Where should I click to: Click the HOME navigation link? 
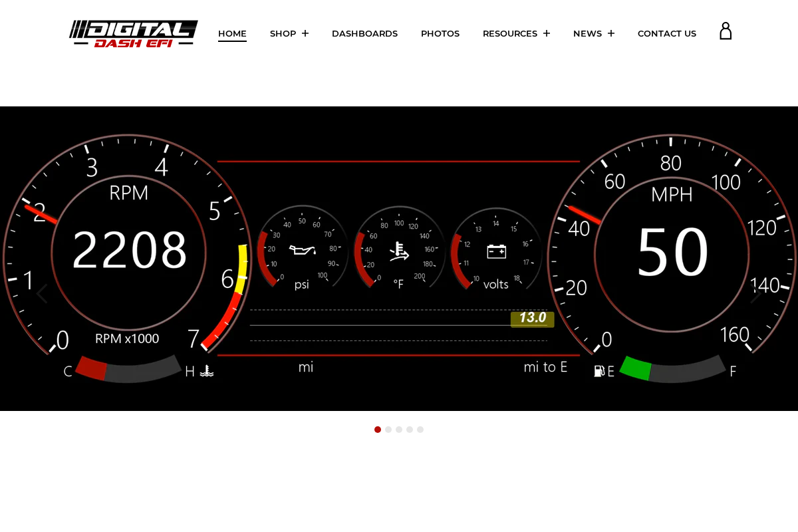(232, 33)
